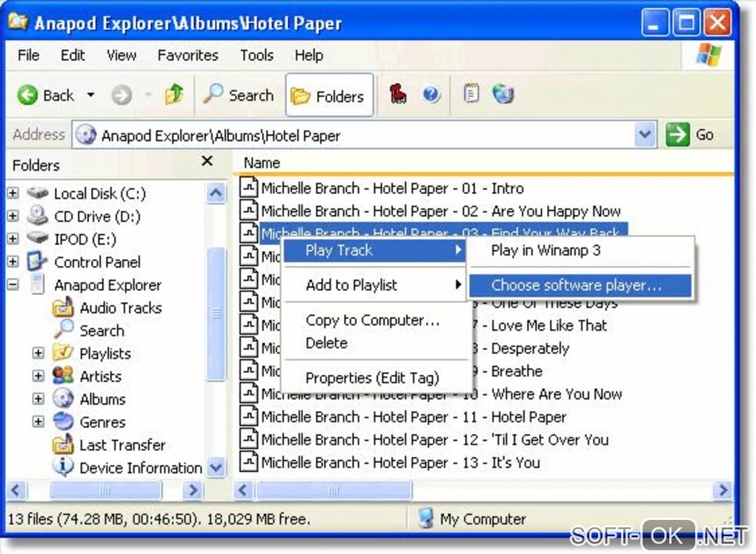Expand the Albums tree node

(38, 399)
